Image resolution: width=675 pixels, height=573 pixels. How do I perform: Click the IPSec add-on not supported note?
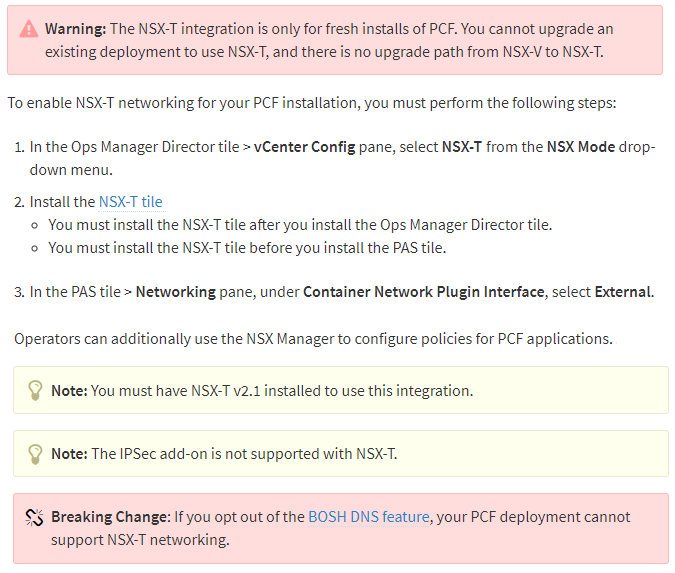341,454
